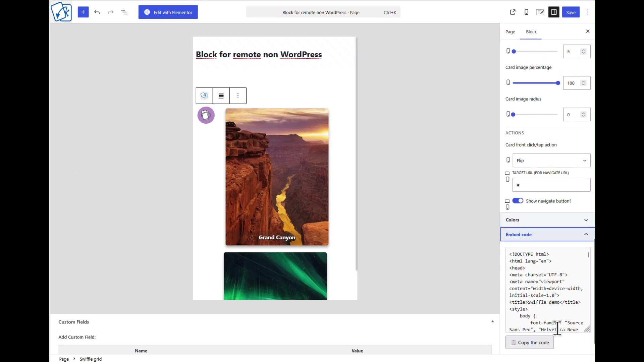This screenshot has height=362, width=644.
Task: Open Card front click/tap action Flip dropdown
Action: coord(551,161)
